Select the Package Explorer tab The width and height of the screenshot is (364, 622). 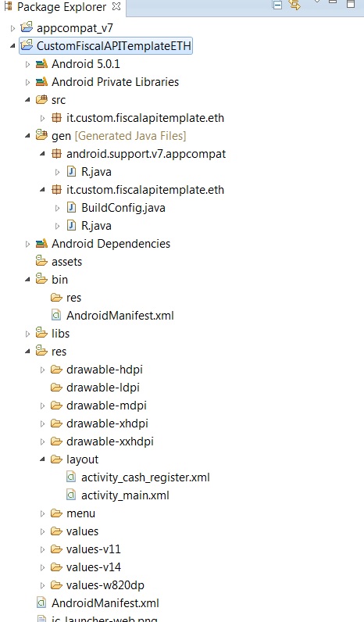62,7
